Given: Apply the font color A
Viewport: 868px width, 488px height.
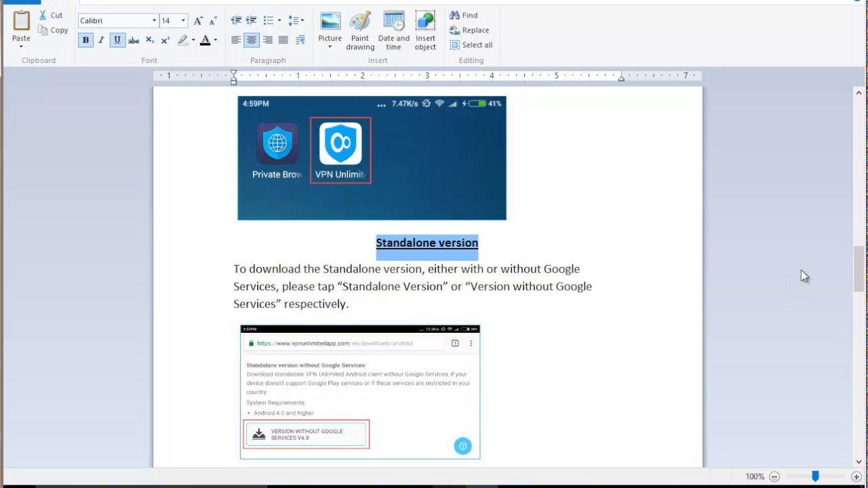Looking at the screenshot, I should pyautogui.click(x=205, y=40).
